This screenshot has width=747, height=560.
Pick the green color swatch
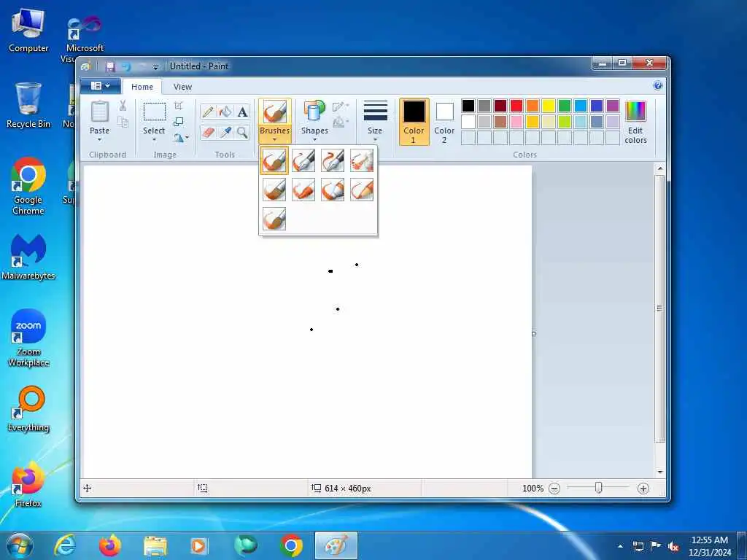pos(565,106)
